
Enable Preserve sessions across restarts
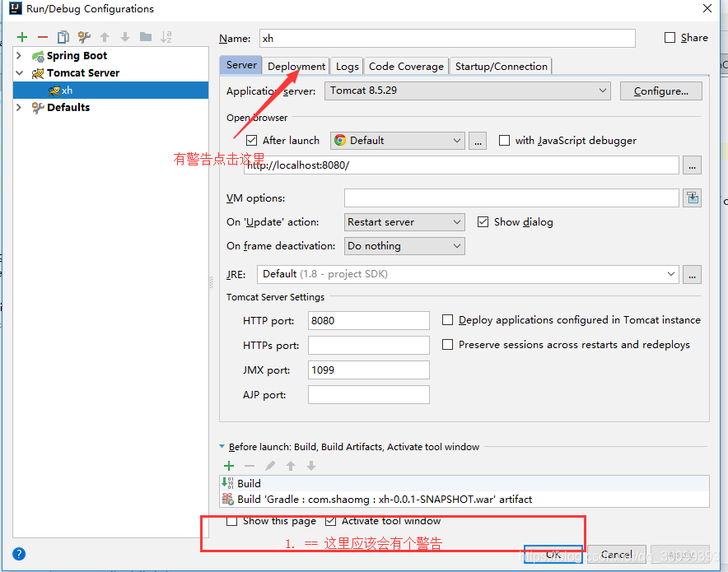(447, 344)
